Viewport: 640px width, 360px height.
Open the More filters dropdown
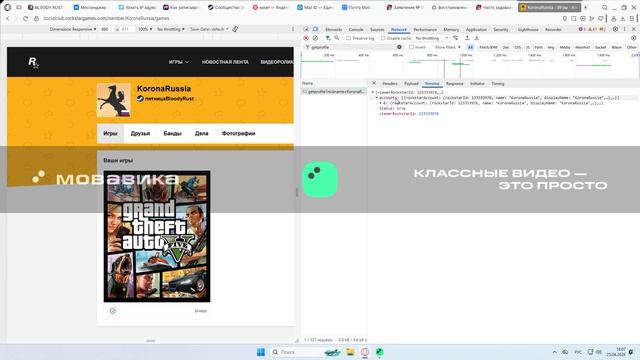(x=447, y=47)
